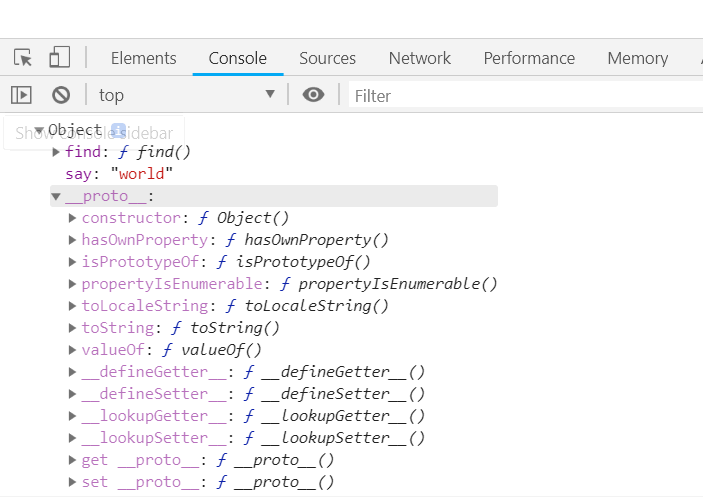Collapse the Object root node arrow
This screenshot has height=500, width=703.
pyautogui.click(x=39, y=130)
